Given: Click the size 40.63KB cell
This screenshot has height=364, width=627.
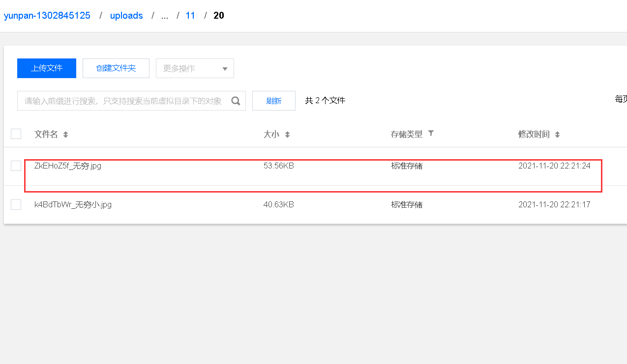Looking at the screenshot, I should (279, 204).
